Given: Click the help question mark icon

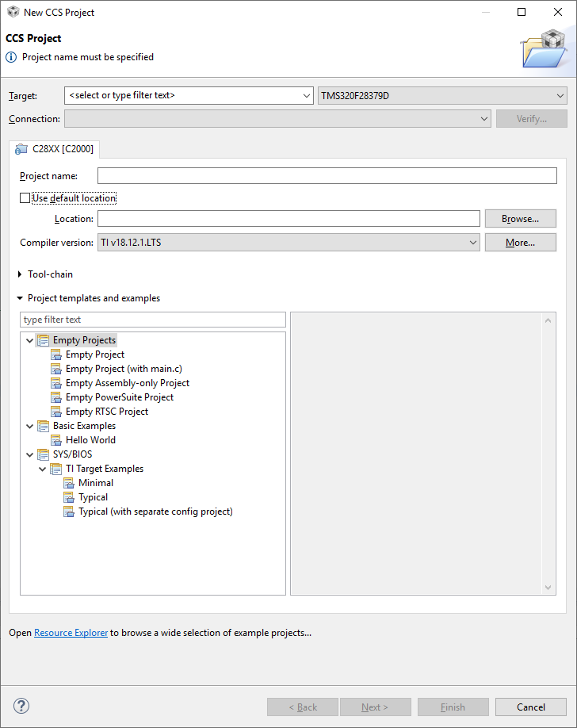Looking at the screenshot, I should [21, 706].
